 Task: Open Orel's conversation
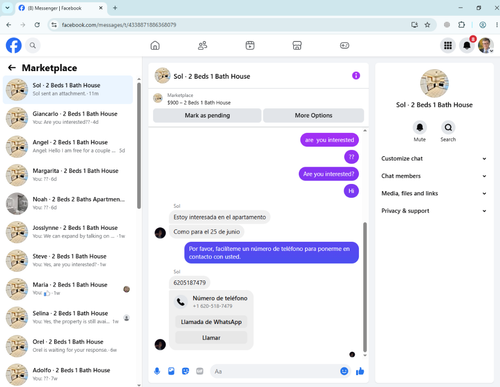[x=68, y=346]
